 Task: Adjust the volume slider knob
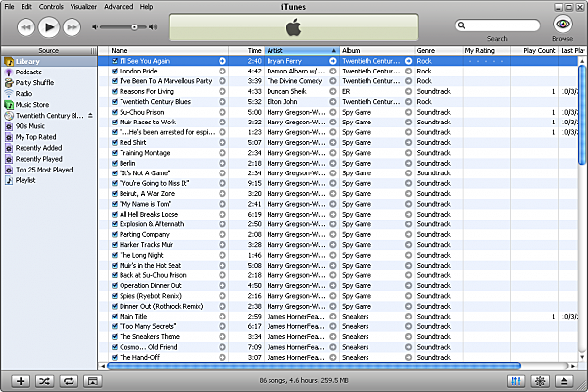point(134,27)
